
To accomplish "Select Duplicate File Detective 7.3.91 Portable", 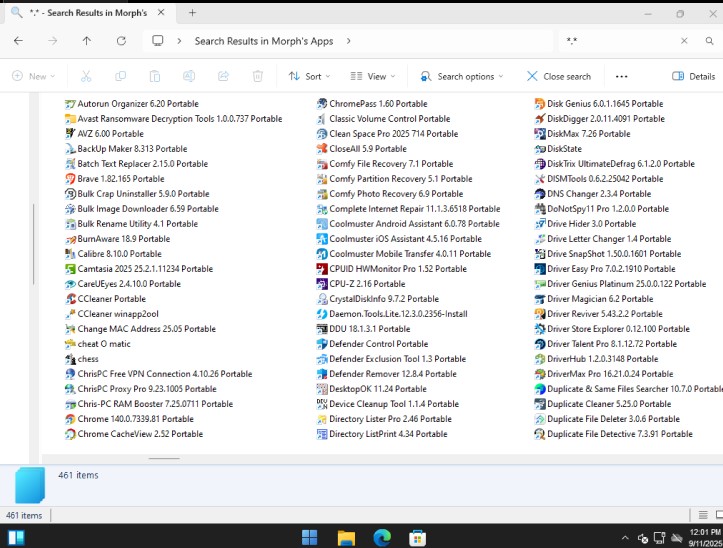I will (x=614, y=434).
